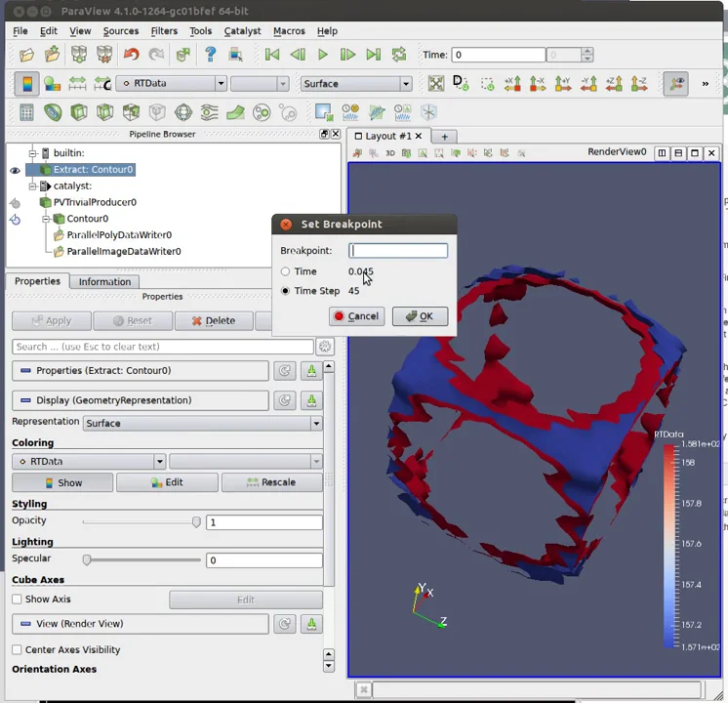Click the Opacity slider handle
This screenshot has height=703, width=728.
[x=196, y=522]
